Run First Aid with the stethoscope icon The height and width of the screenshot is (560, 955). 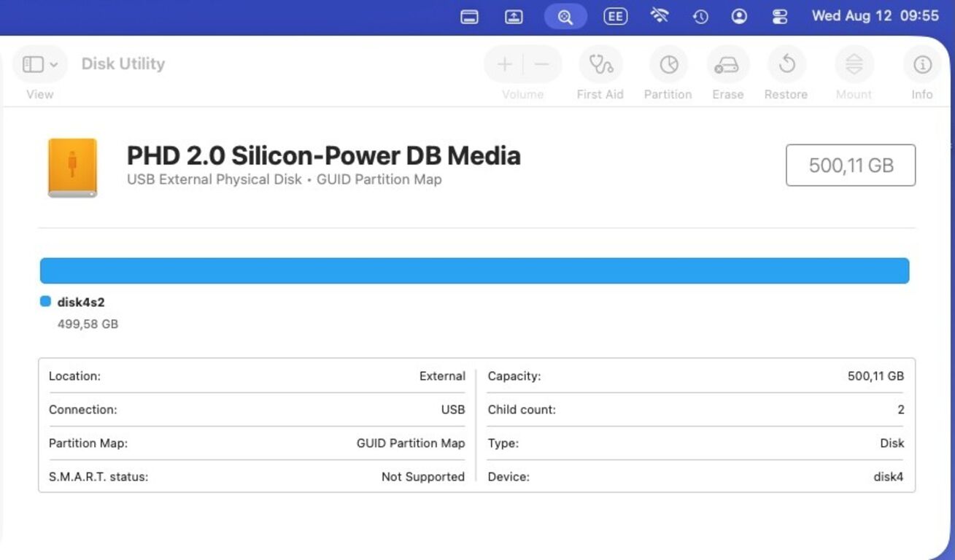[600, 64]
